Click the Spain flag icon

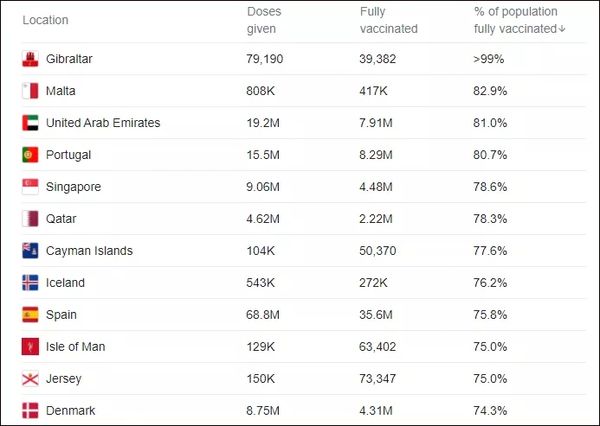(30, 315)
